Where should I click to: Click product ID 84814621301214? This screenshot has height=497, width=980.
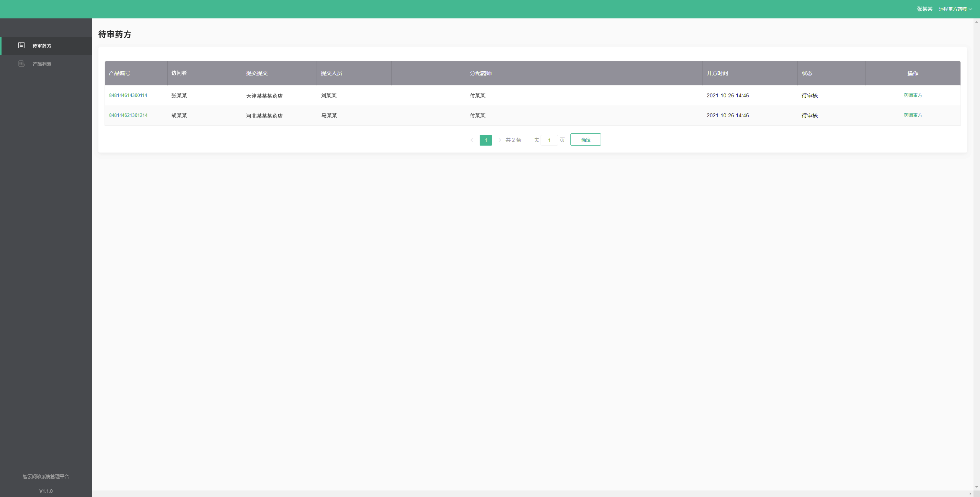[128, 115]
